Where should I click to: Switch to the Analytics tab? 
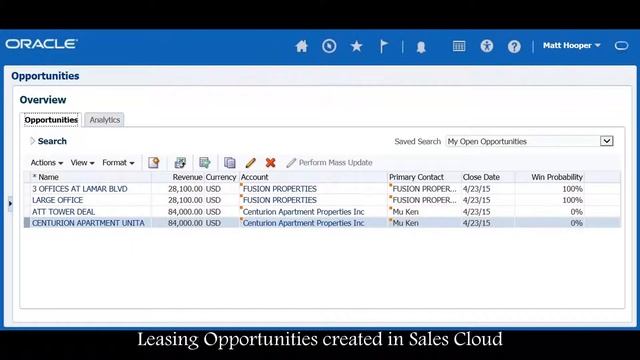pos(104,120)
